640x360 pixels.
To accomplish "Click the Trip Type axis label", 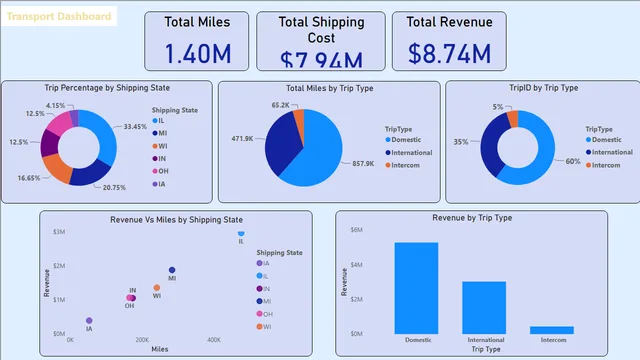I will tap(486, 349).
